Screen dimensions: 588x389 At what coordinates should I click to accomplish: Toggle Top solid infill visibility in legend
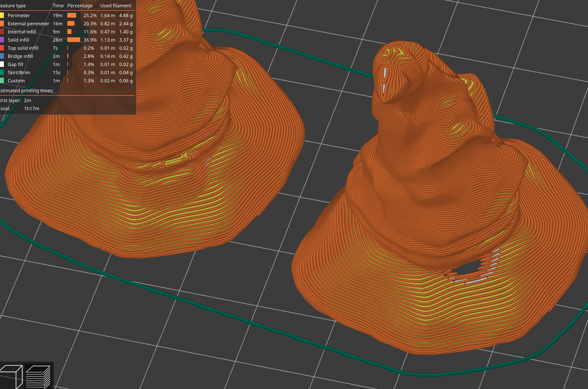[x=23, y=48]
